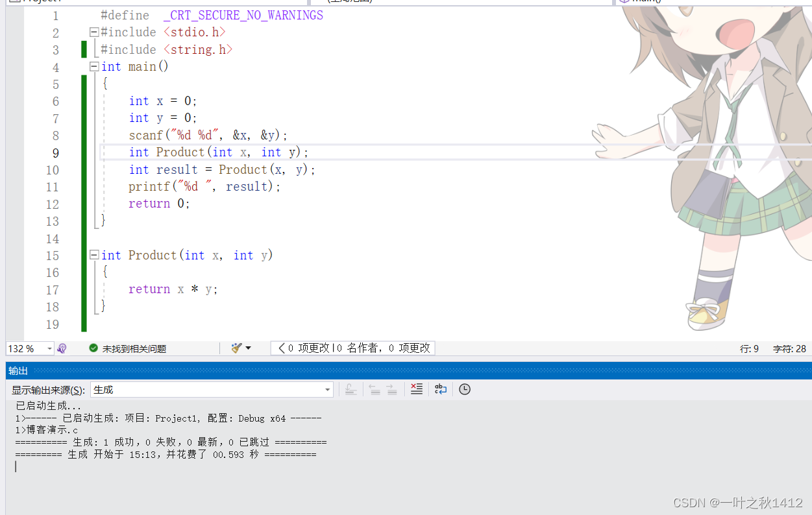This screenshot has width=812, height=515.
Task: Collapse the #include block on line 2
Action: tap(94, 32)
